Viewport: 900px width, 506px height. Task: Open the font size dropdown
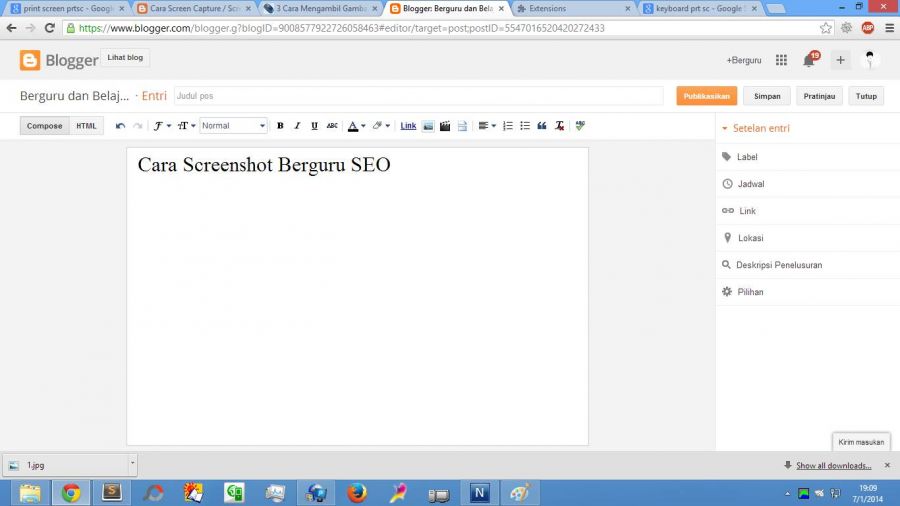(187, 126)
